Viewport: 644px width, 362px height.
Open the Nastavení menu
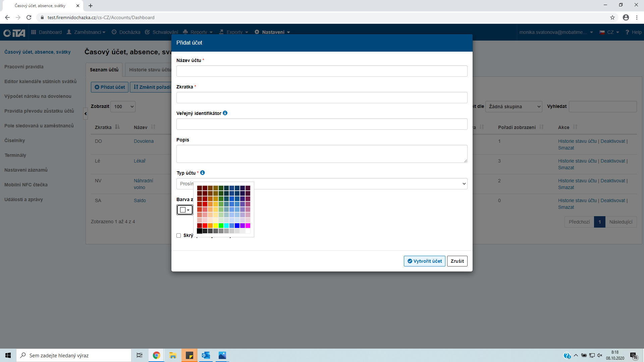272,32
